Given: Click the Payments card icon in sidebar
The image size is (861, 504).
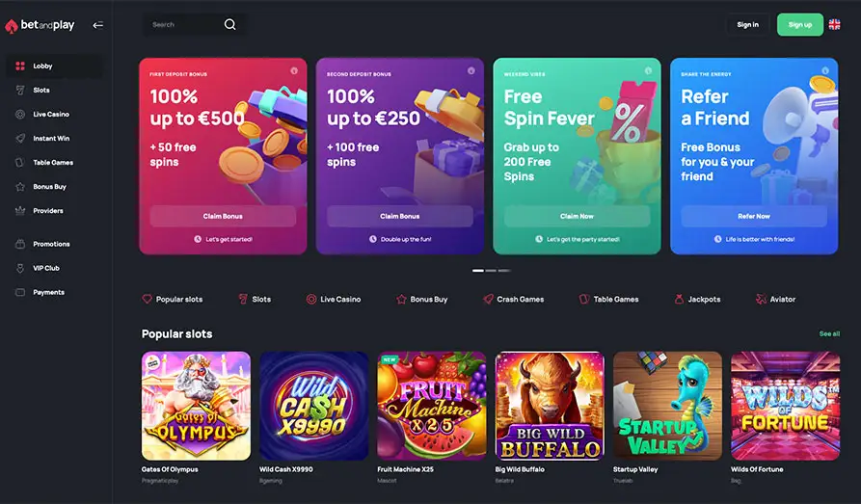Looking at the screenshot, I should (x=20, y=292).
